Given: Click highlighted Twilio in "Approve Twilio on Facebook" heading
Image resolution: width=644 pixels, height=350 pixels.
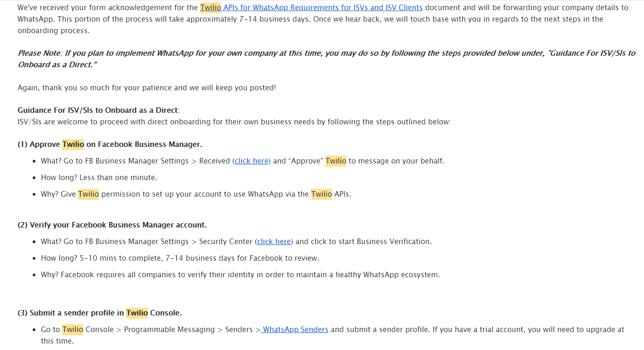Looking at the screenshot, I should (x=73, y=144).
